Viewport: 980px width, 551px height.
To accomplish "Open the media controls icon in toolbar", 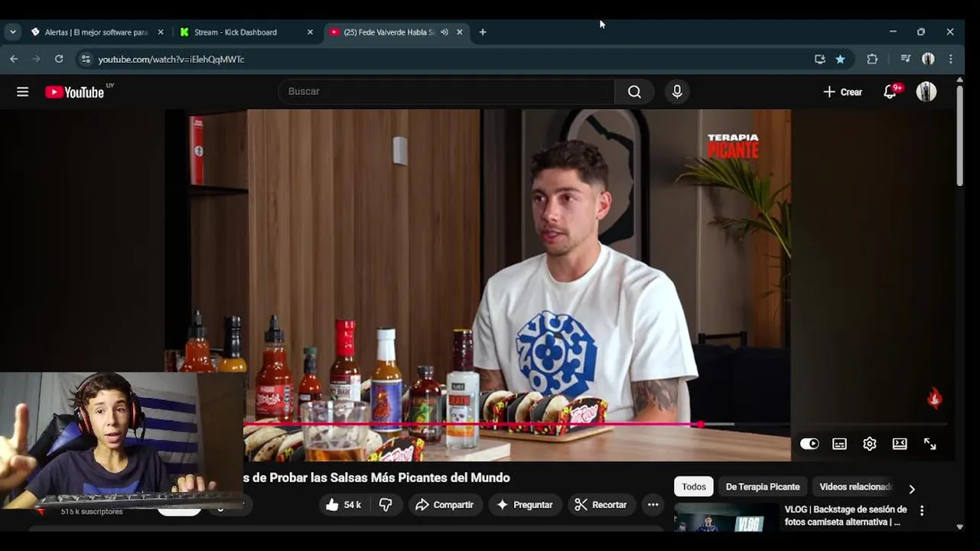I will [906, 59].
